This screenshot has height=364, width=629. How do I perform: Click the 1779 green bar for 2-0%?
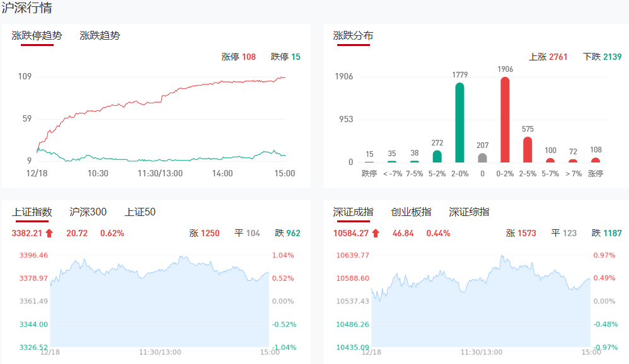click(x=459, y=122)
